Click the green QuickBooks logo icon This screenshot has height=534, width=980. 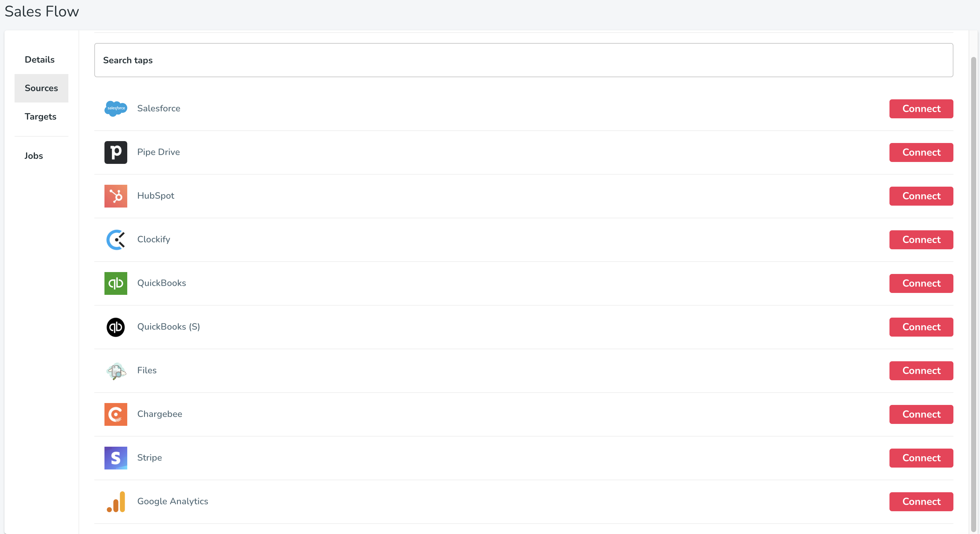click(116, 283)
